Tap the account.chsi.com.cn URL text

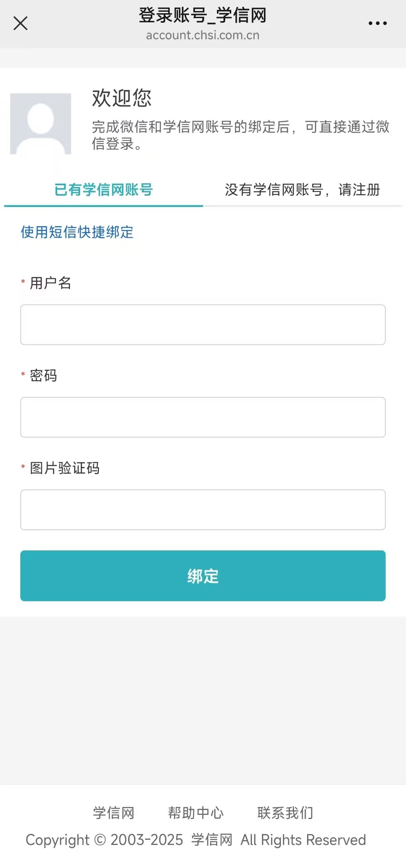pyautogui.click(x=203, y=35)
